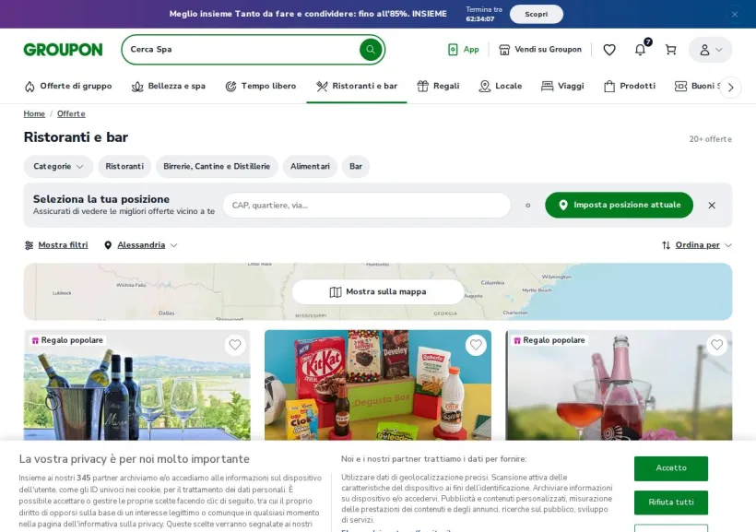Open the user account menu
This screenshot has height=532, width=756.
[710, 50]
